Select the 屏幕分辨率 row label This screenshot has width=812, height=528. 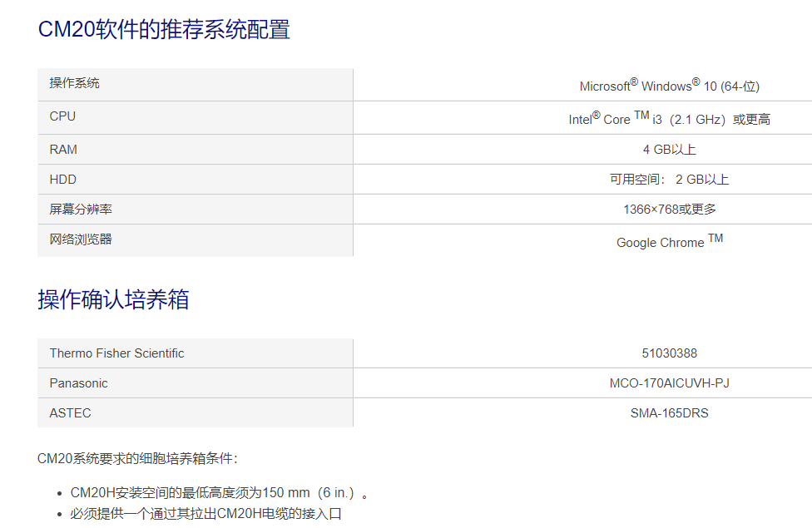point(81,210)
